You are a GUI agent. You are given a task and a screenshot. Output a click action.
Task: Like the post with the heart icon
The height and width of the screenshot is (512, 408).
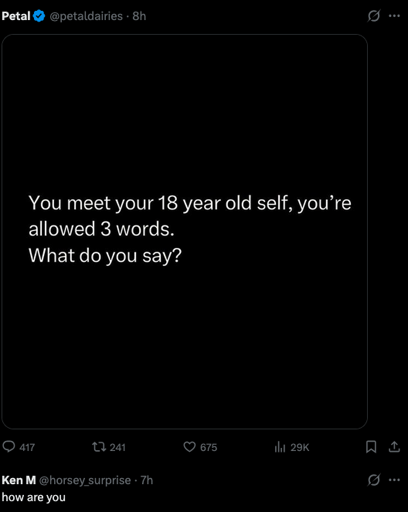(190, 447)
